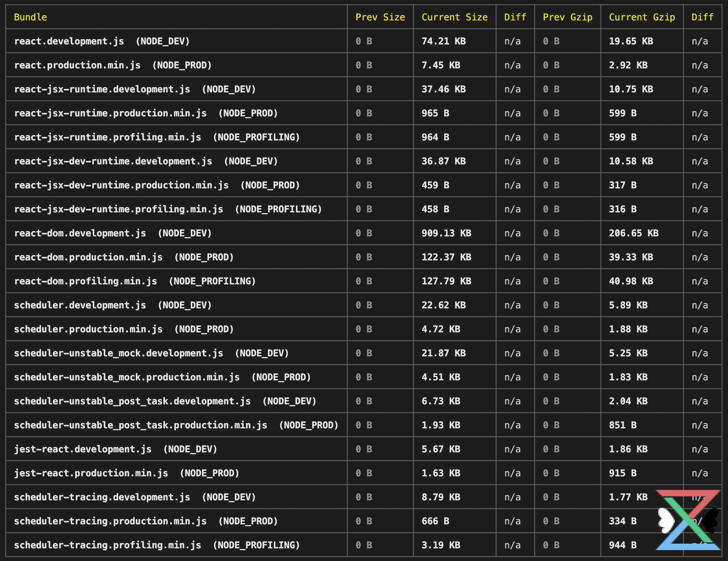Click the 22.62 KB current size value

point(444,305)
